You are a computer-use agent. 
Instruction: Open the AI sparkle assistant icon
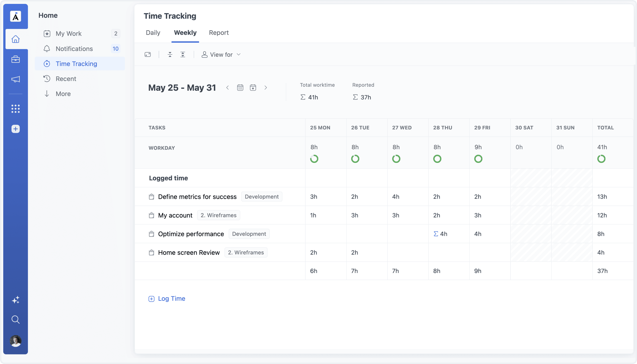[15, 300]
